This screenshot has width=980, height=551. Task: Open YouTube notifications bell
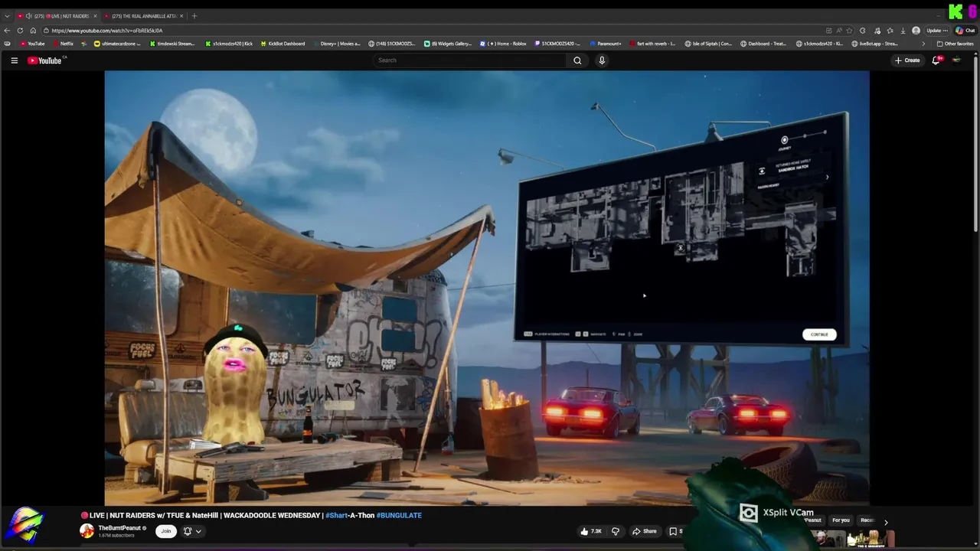pyautogui.click(x=936, y=60)
